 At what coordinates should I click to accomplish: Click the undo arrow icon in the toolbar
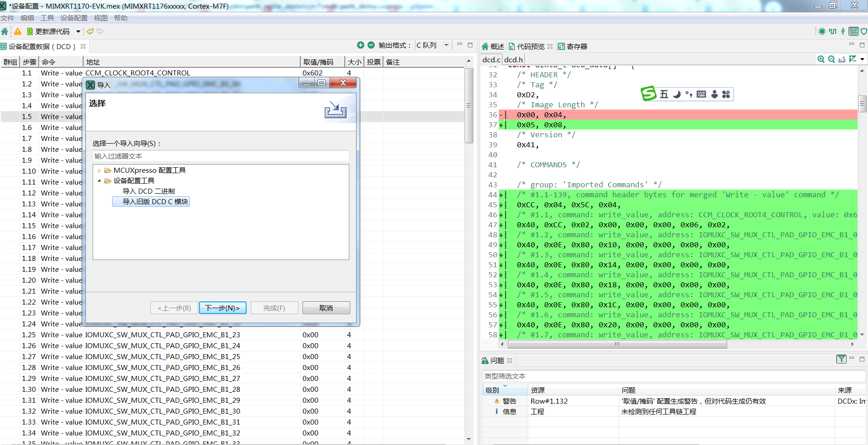tap(90, 31)
